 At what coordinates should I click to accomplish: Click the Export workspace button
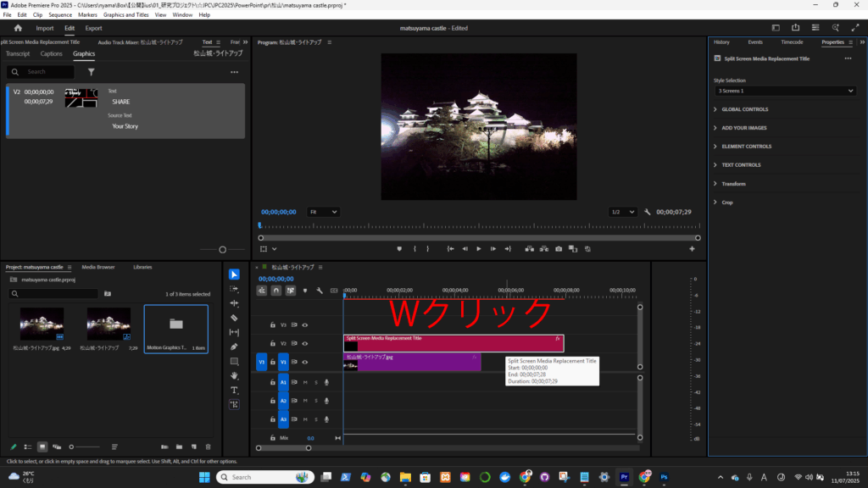pyautogui.click(x=93, y=28)
